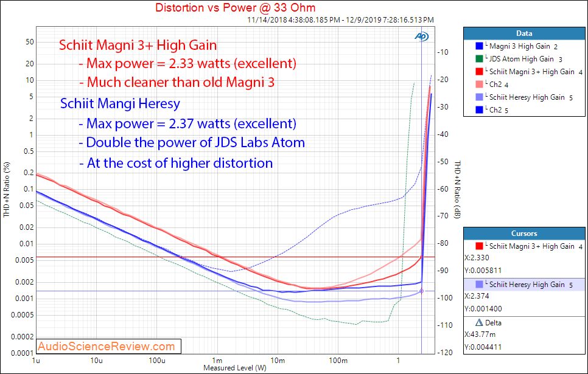Click the measurement timestamp range under the title

340,19
